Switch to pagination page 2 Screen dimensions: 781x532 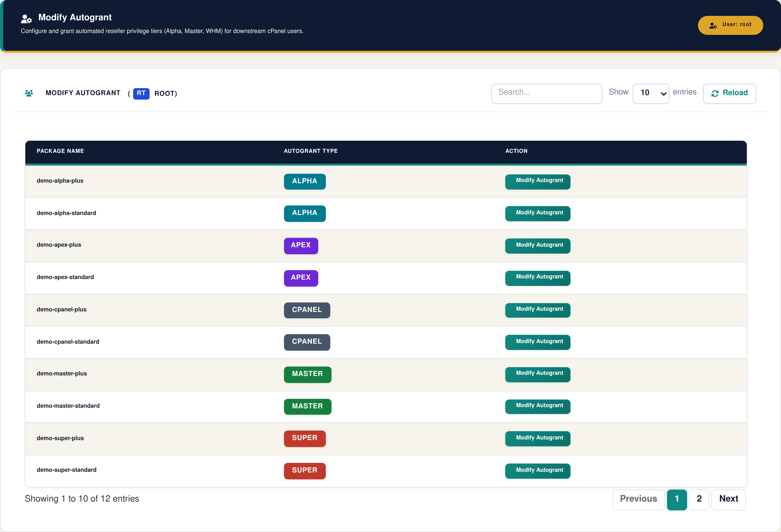click(x=699, y=500)
